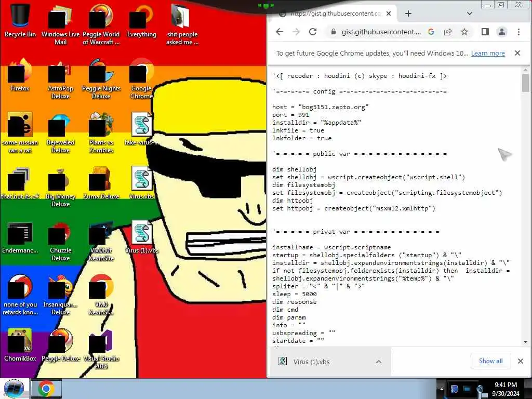Open Windows Live Mail desktop shortcut
532x399 pixels.
[60, 24]
